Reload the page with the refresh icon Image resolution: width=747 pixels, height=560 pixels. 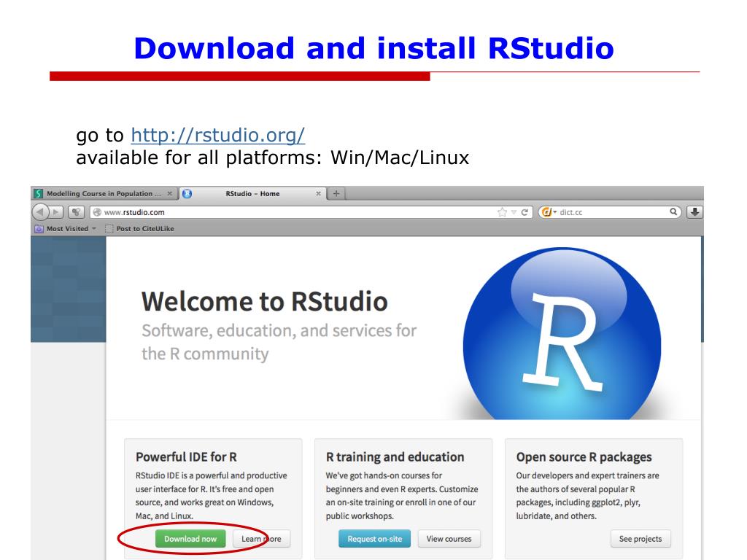[x=525, y=212]
